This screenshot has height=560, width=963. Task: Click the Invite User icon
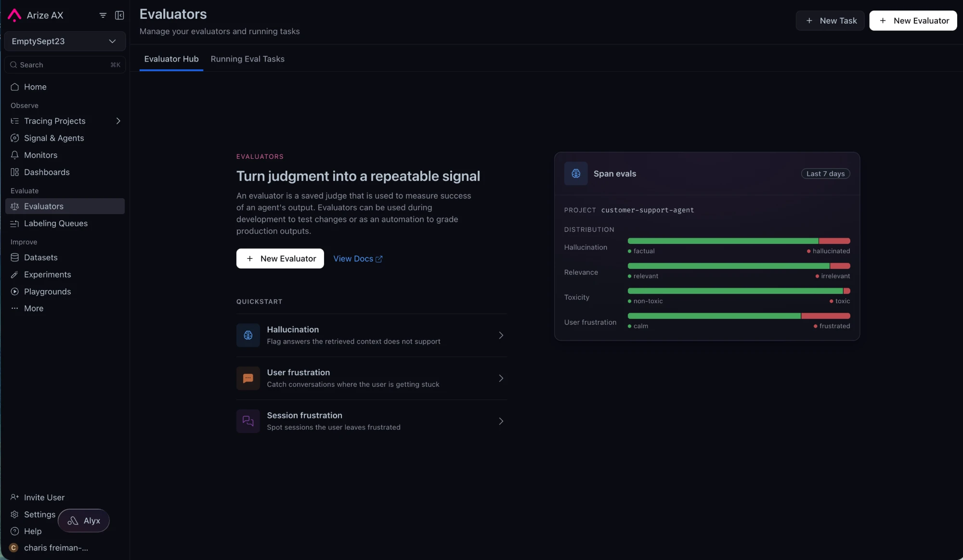(15, 497)
